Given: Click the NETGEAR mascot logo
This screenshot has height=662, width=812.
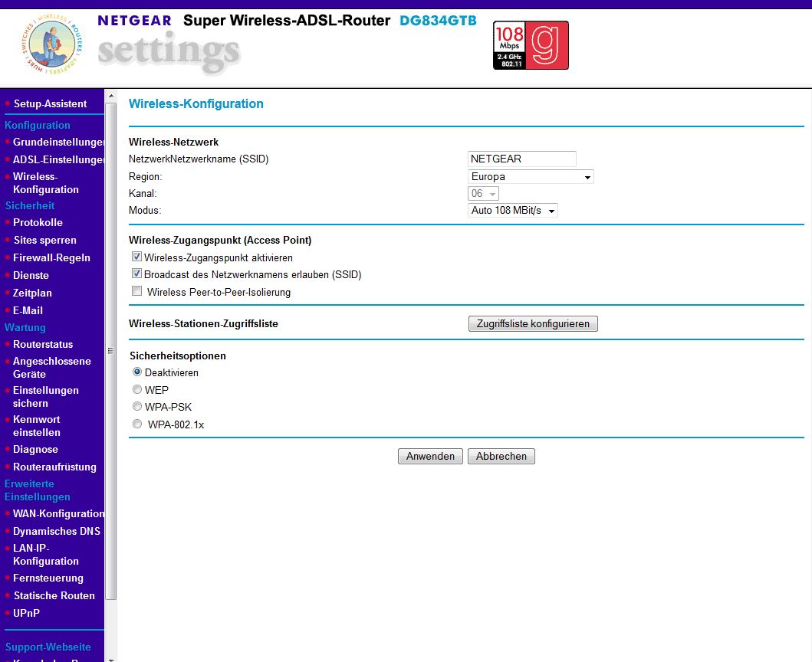Looking at the screenshot, I should click(51, 44).
